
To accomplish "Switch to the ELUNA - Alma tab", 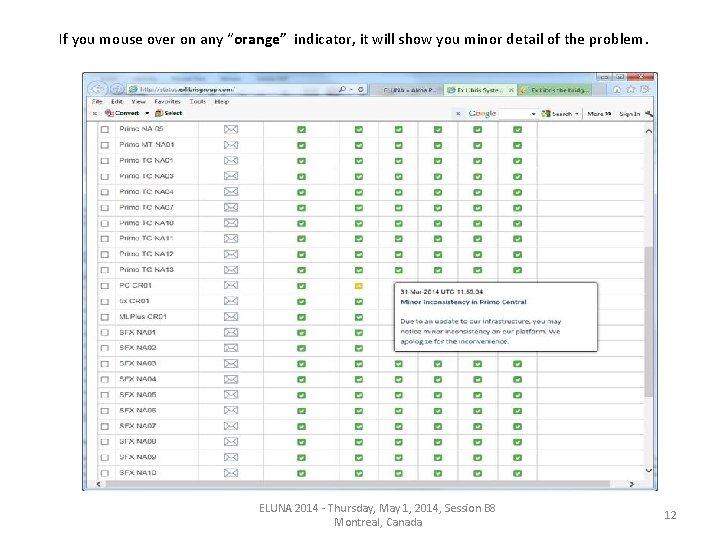I will click(407, 90).
